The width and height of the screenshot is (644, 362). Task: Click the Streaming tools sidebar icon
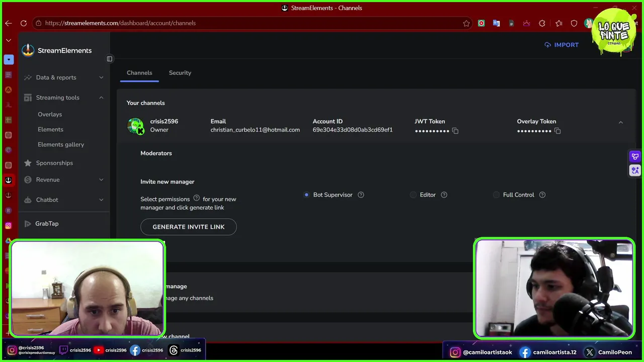coord(28,98)
